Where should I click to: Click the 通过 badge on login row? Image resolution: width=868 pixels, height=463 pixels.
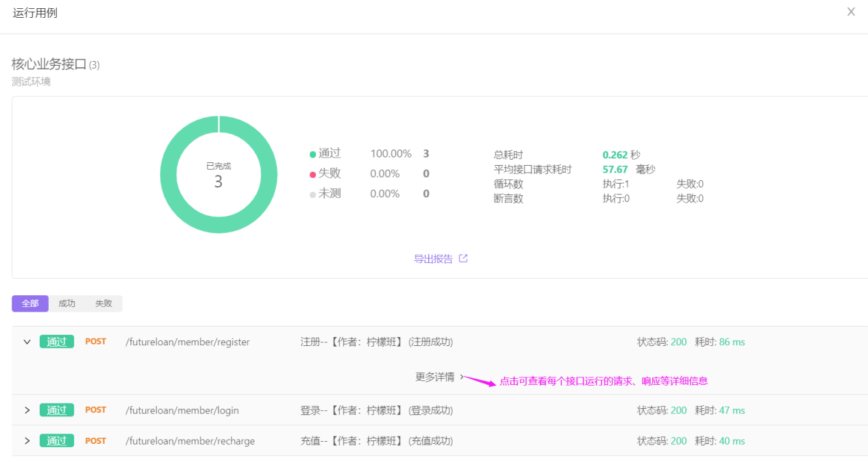(57, 410)
